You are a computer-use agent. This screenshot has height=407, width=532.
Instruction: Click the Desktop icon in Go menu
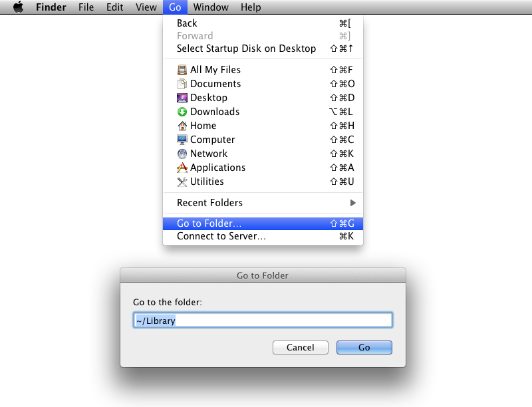[x=182, y=98]
